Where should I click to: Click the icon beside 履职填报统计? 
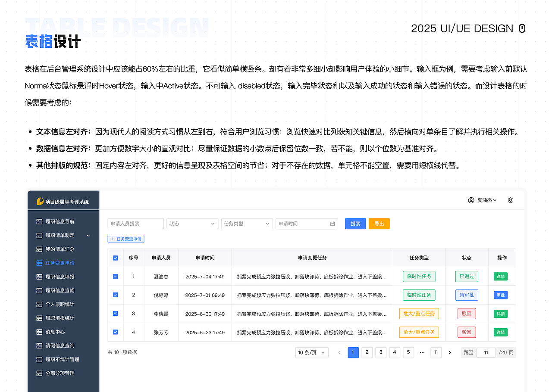[40, 318]
